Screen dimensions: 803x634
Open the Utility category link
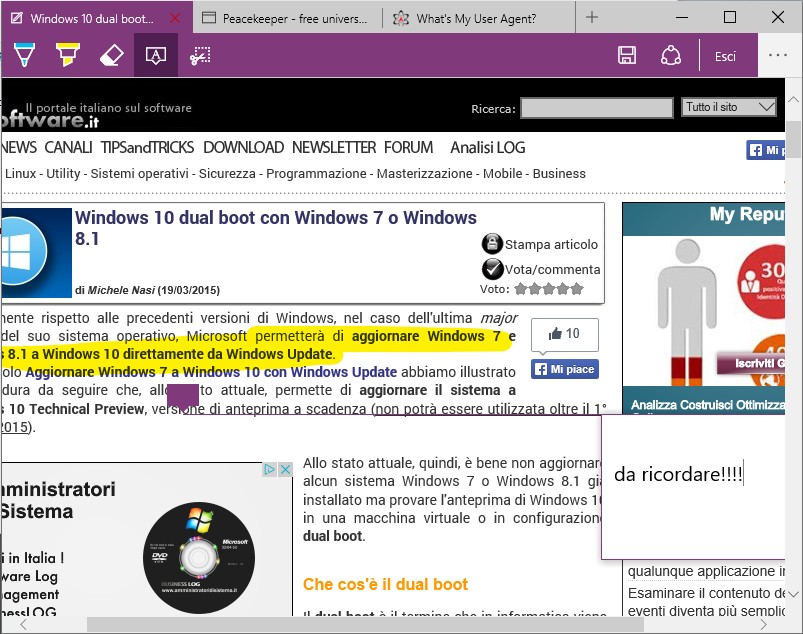pos(63,174)
